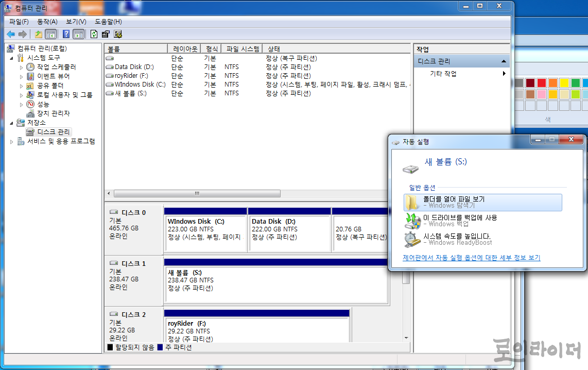The height and width of the screenshot is (370, 588).
Task: Open the 파일(F) menu
Action: 19,22
